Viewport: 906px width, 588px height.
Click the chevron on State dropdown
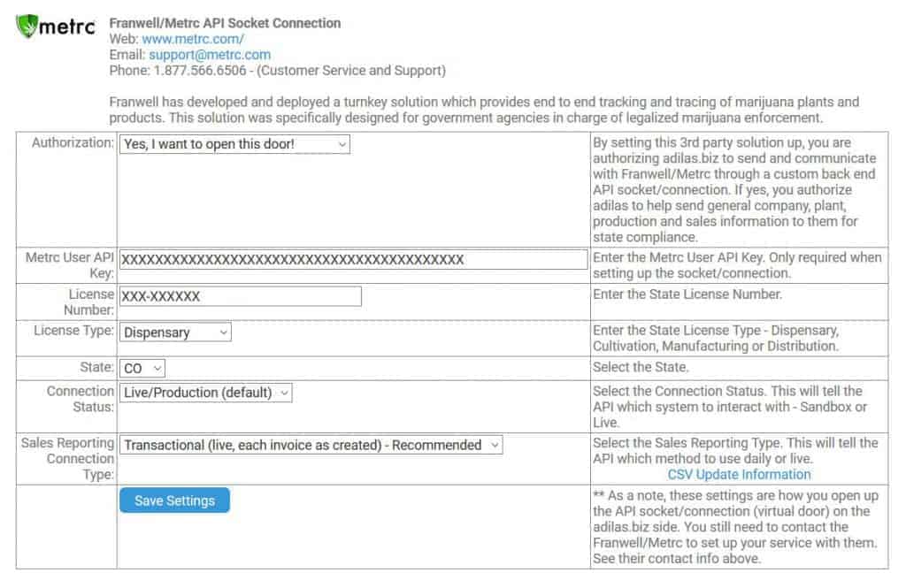coord(157,369)
